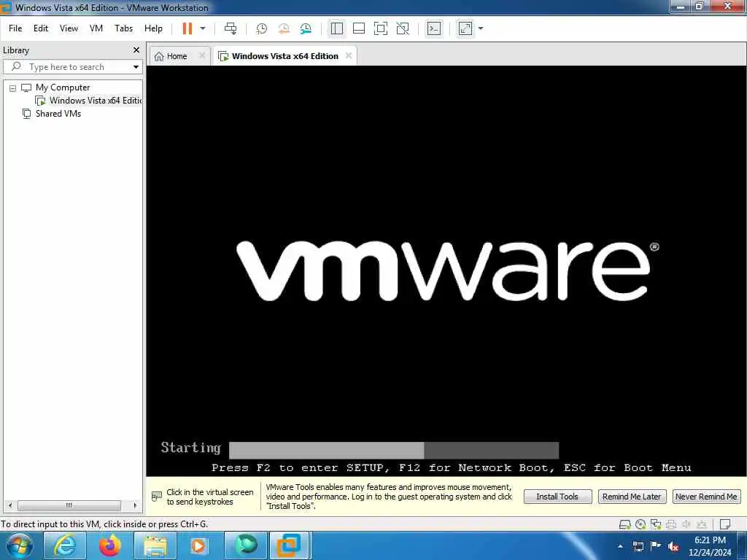Take a snapshot of this virtual machine
Viewport: 747px width, 560px height.
(x=262, y=28)
